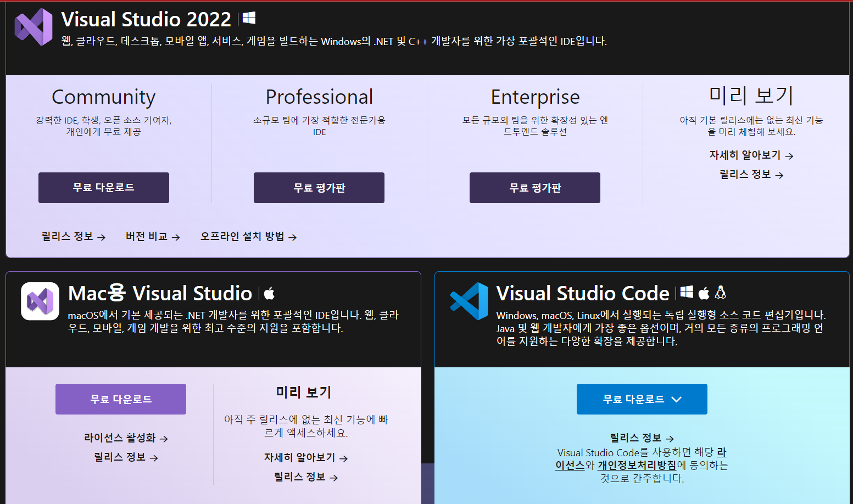
Task: Click the Mac용 Visual Studio app logo
Action: 40,301
